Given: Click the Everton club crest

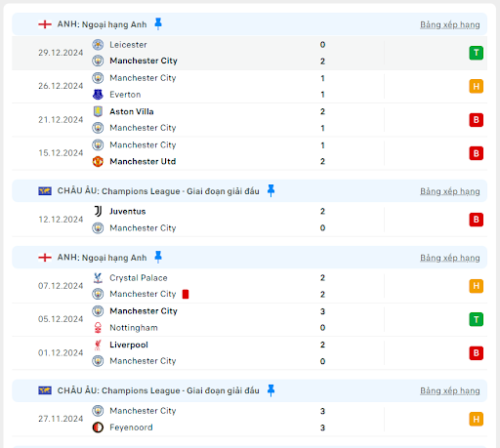Looking at the screenshot, I should pyautogui.click(x=98, y=95).
